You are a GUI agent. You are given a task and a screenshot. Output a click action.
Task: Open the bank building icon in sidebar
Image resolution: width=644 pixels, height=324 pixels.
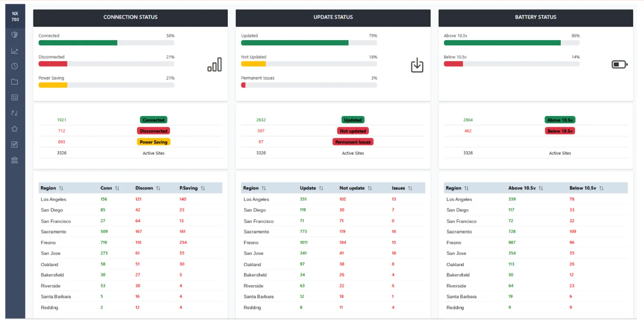14,160
